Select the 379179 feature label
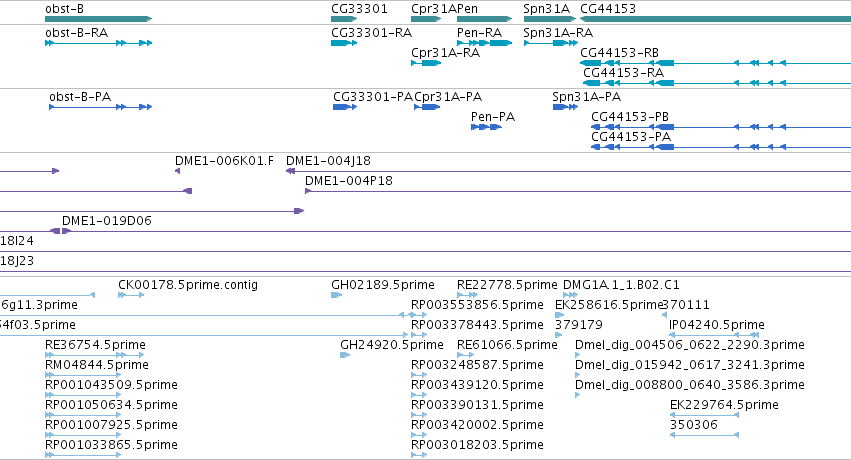Viewport: 851px width, 460px height. click(579, 325)
